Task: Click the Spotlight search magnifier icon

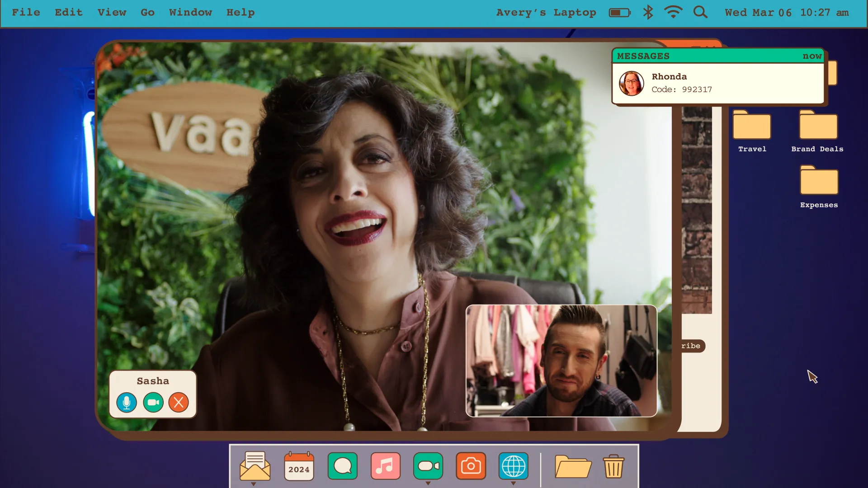Action: [700, 12]
